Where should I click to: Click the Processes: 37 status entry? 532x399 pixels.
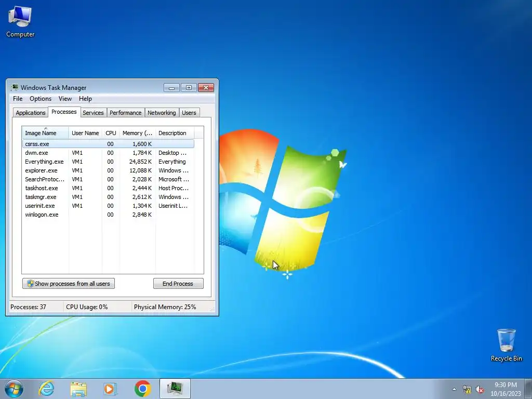coord(28,307)
